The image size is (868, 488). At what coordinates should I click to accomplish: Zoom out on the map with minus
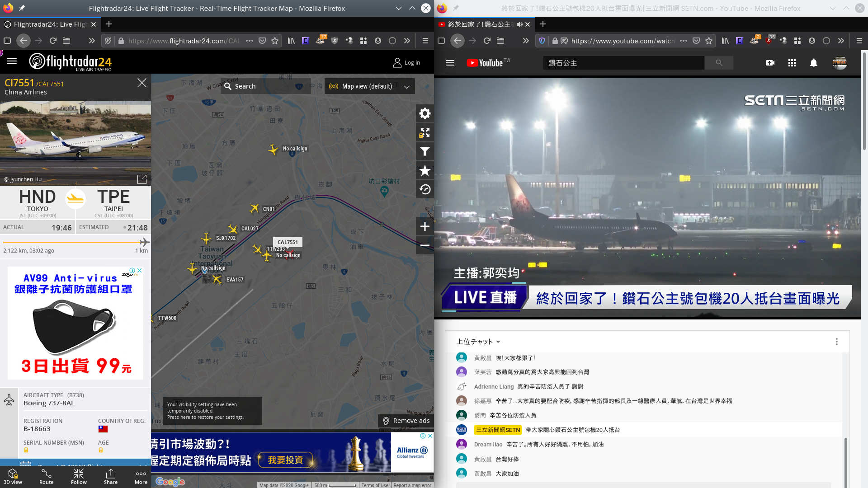coord(425,245)
